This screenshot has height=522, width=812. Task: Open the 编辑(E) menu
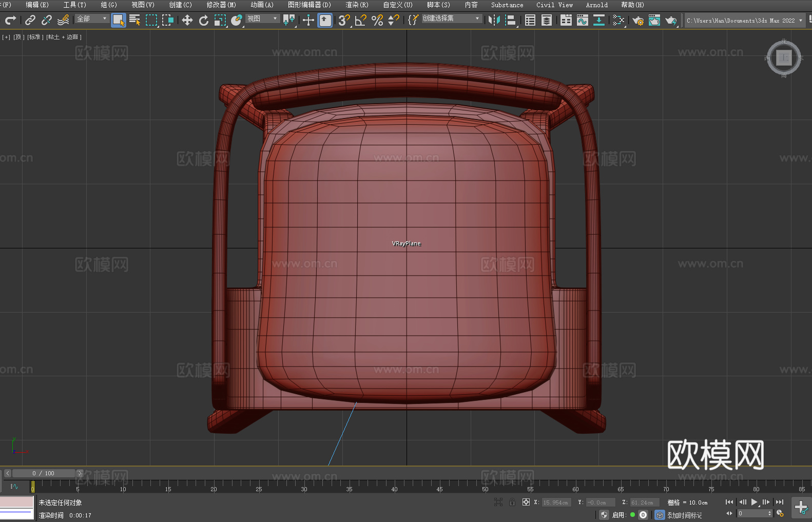pyautogui.click(x=37, y=5)
